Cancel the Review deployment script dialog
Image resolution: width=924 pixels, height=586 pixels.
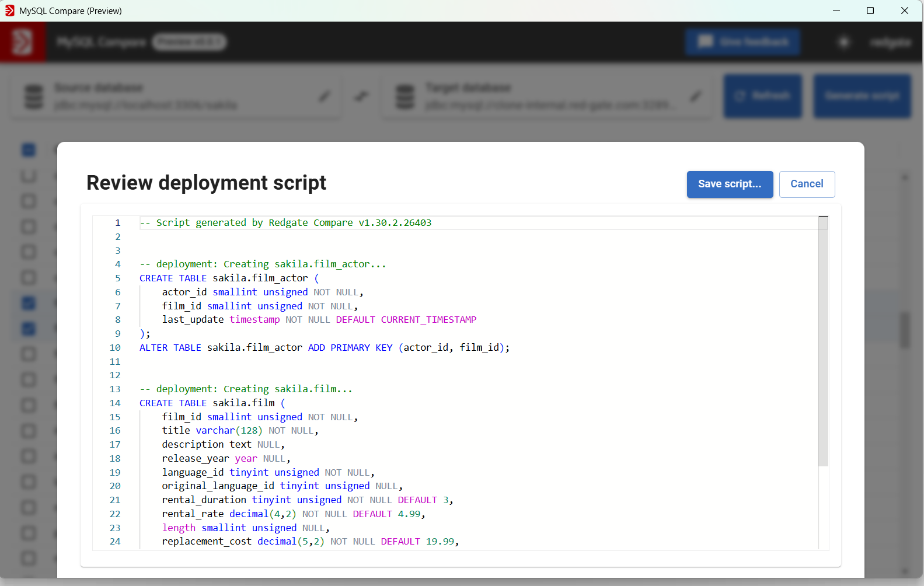[807, 184]
